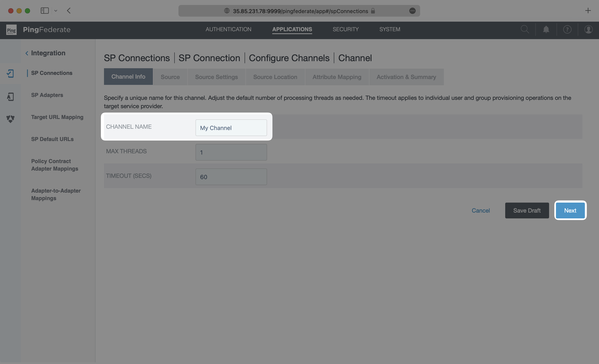Cancel the channel configuration
The height and width of the screenshot is (364, 599).
click(481, 210)
